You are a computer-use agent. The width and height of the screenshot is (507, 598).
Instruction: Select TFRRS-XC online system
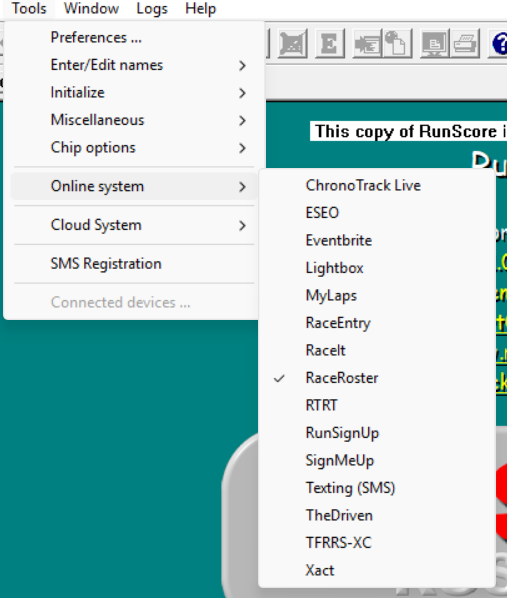click(377, 543)
